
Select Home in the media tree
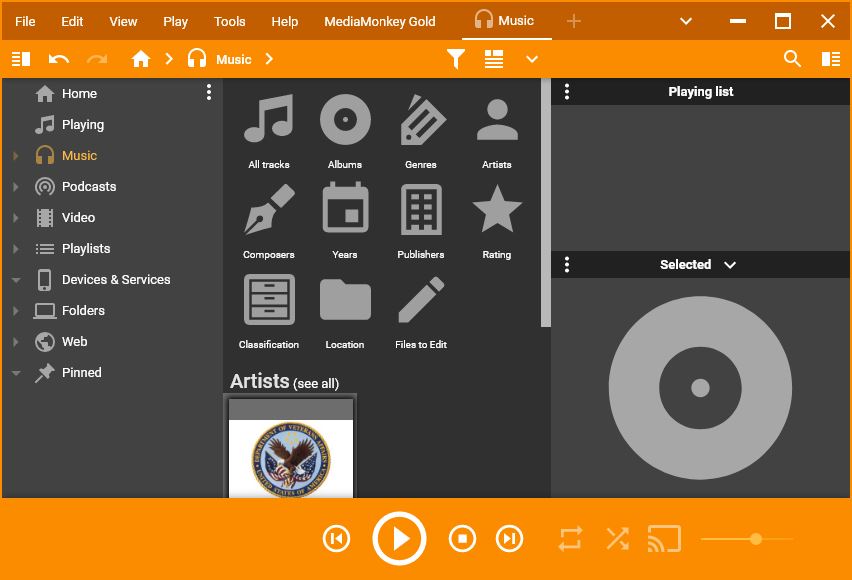[x=79, y=93]
